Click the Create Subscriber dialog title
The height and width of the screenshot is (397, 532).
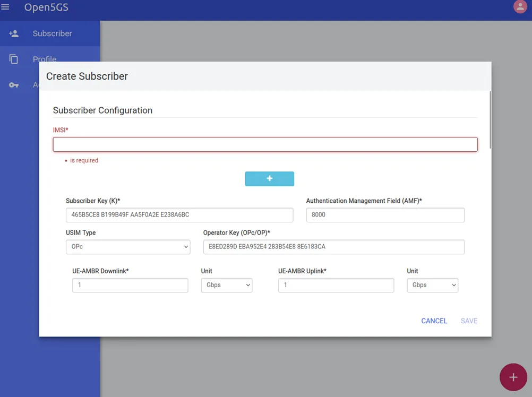pyautogui.click(x=87, y=76)
